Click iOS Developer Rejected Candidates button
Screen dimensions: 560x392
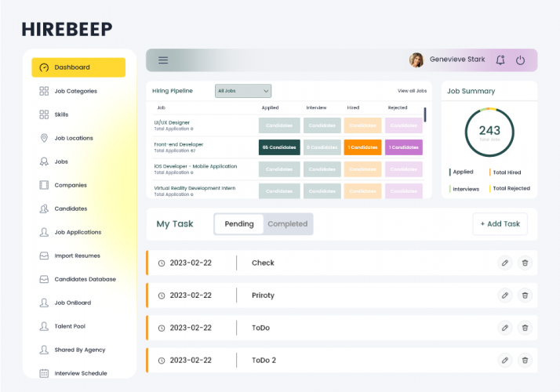(x=404, y=169)
